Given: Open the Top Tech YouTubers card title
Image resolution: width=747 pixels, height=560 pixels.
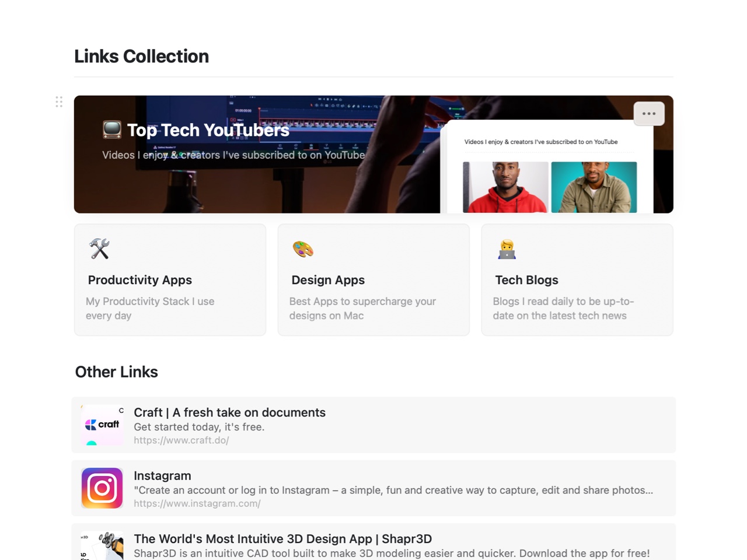Looking at the screenshot, I should pyautogui.click(x=208, y=130).
